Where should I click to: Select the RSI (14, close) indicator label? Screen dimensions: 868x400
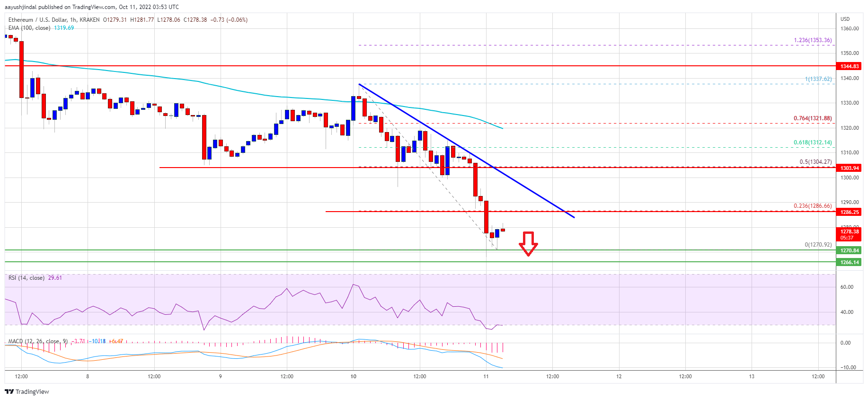(27, 278)
